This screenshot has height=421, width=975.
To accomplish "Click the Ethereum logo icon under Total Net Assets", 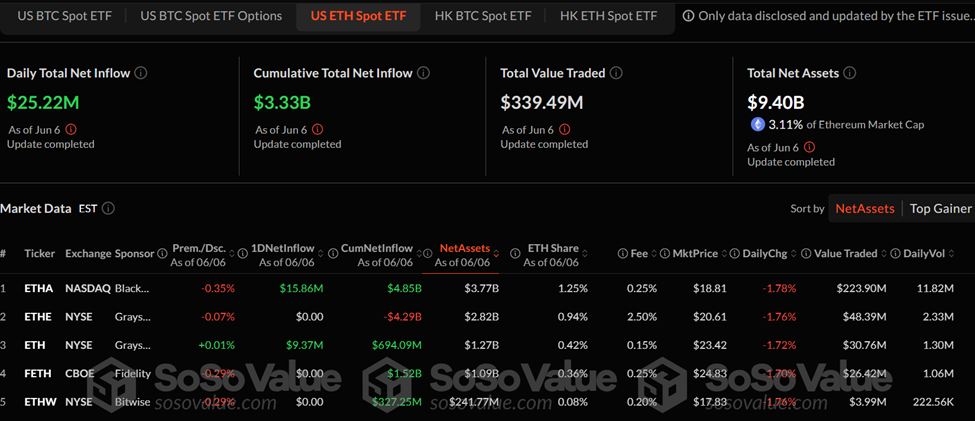I will [758, 125].
